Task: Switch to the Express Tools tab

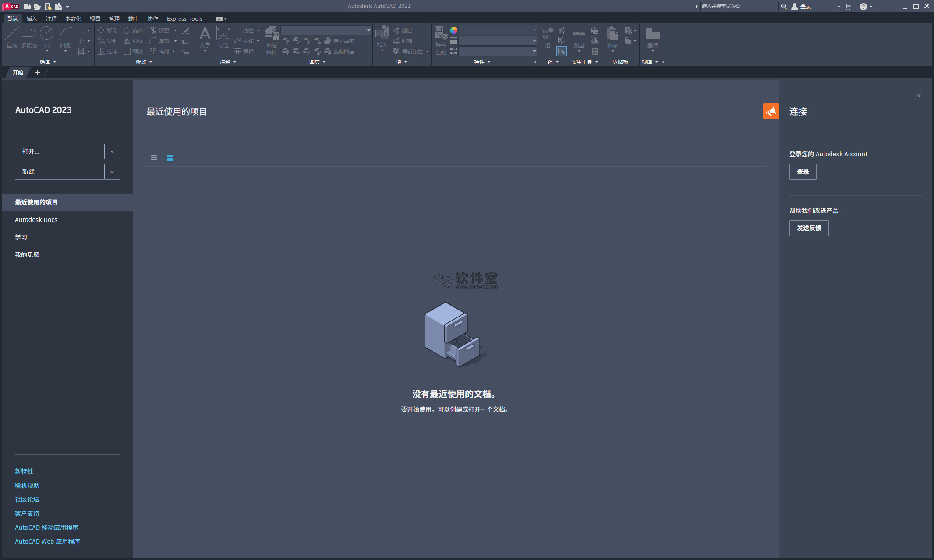Action: 184,18
